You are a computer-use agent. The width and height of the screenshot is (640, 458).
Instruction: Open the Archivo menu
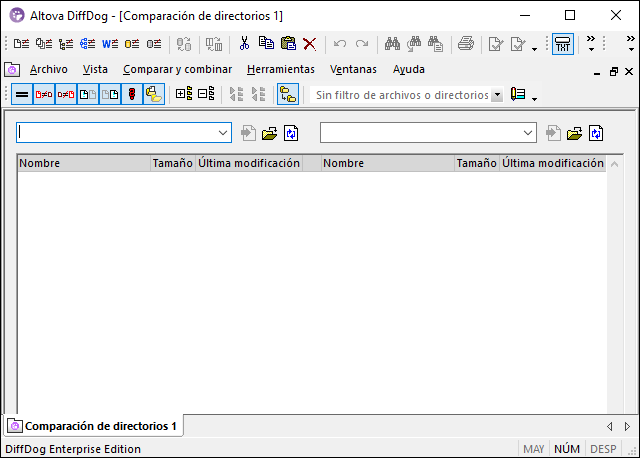(x=49, y=70)
